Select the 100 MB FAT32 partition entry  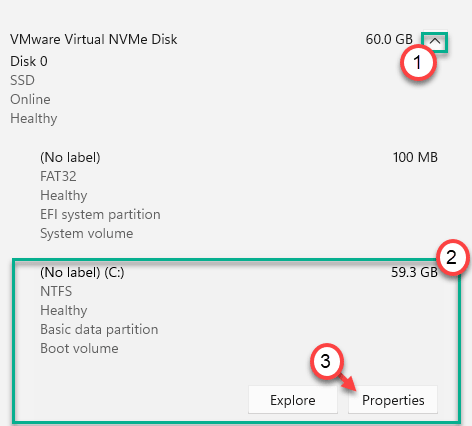pyautogui.click(x=239, y=195)
